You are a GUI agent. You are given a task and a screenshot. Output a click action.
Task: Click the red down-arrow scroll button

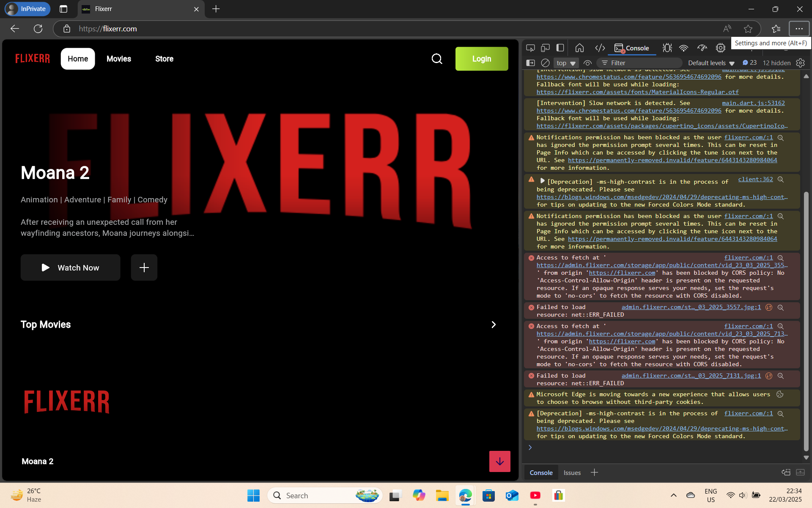(x=500, y=461)
